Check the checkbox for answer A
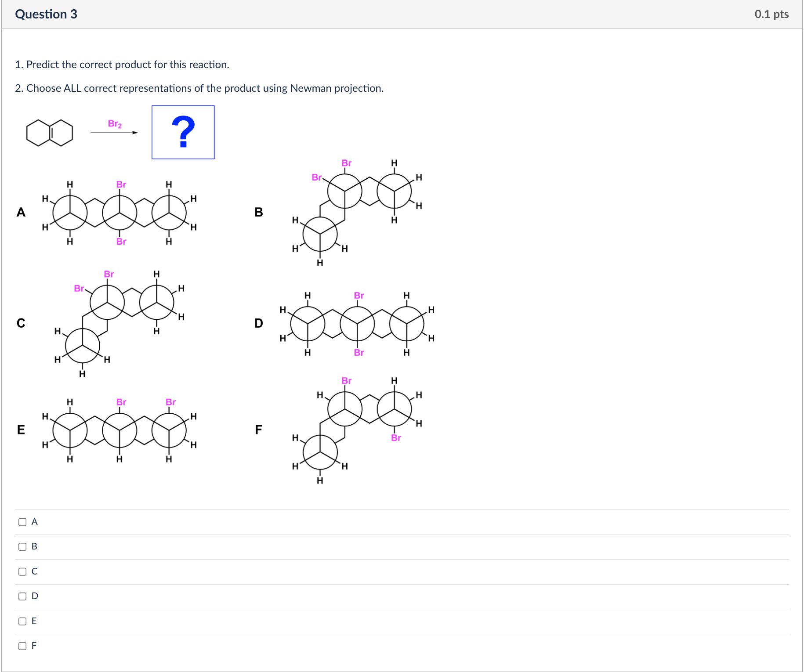Viewport: 804px width, 672px height. coord(22,522)
